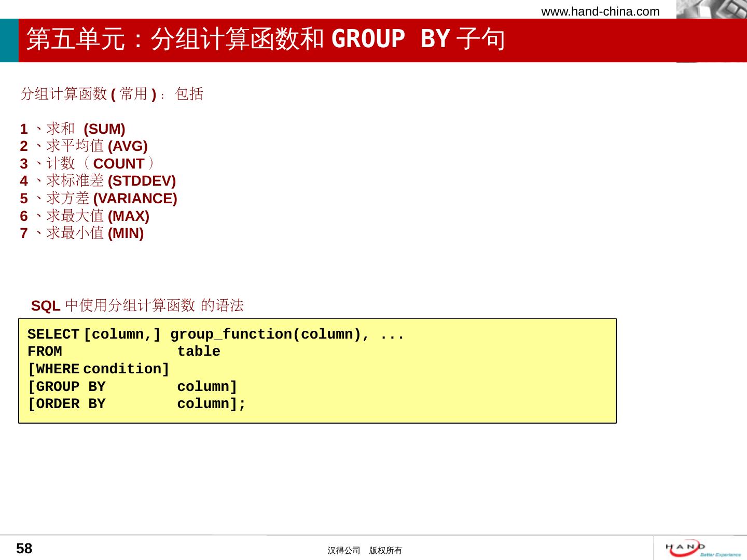Click the heading 分组计算函数(常用)：包括

pos(112,94)
